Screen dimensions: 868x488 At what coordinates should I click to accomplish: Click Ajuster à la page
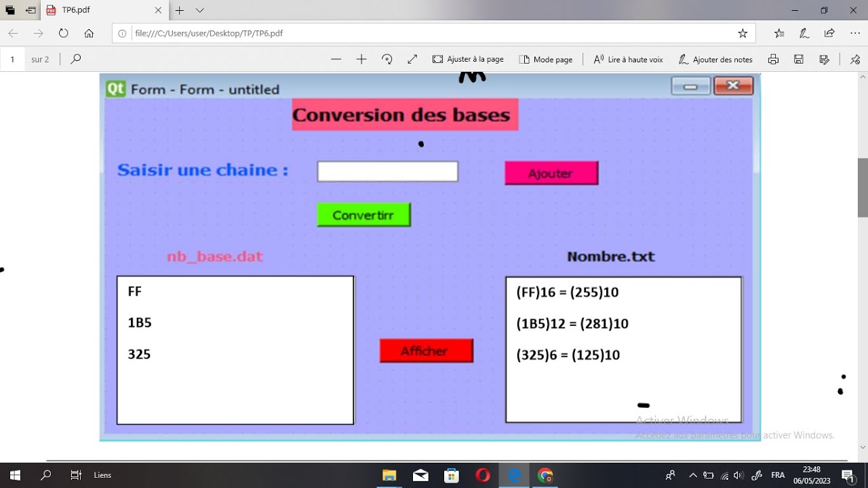click(468, 59)
